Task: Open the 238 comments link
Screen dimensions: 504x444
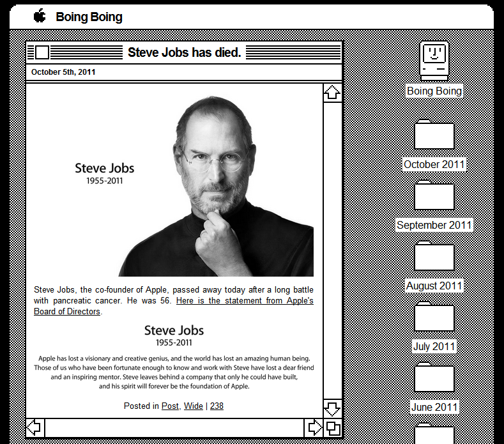Action: [x=217, y=406]
